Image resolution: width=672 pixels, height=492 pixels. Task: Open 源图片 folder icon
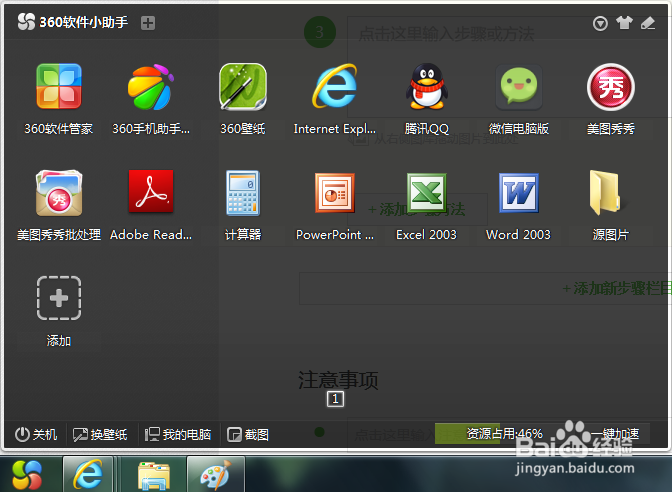pos(605,193)
